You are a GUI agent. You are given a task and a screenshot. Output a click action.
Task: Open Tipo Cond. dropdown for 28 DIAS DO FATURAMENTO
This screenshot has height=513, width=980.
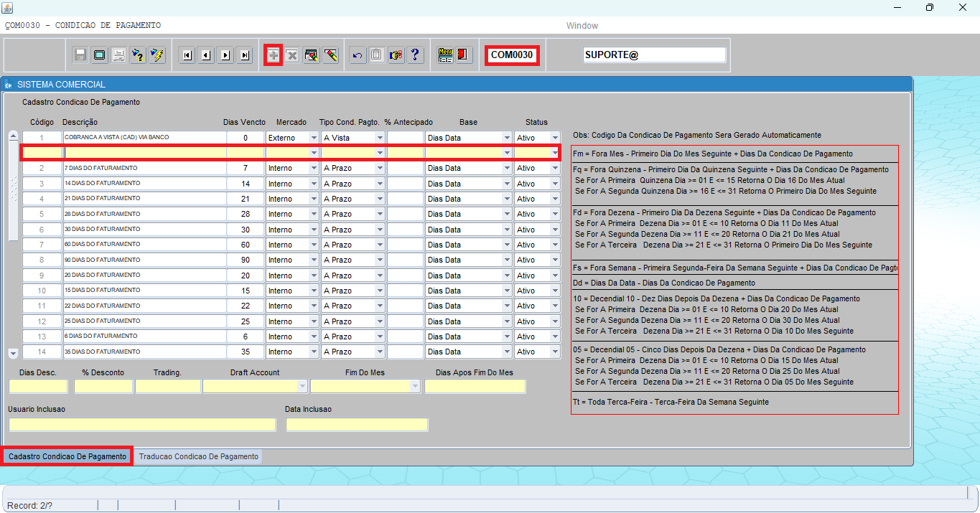[380, 214]
